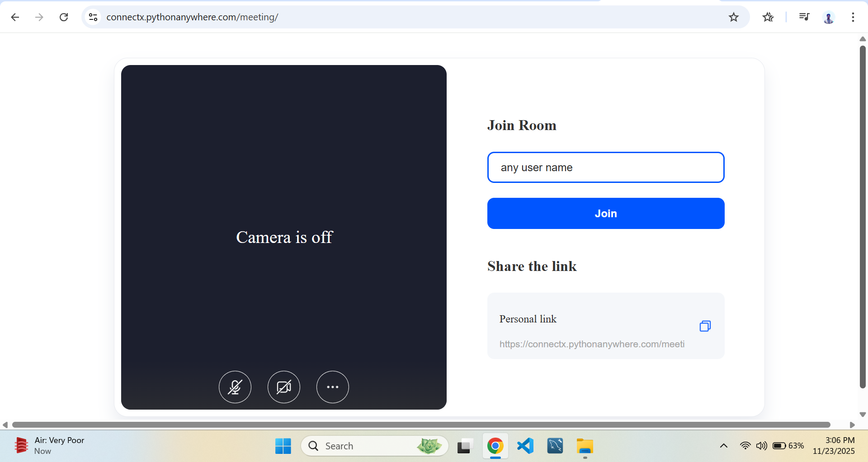Toggle the muted microphone button
The image size is (868, 462).
(x=235, y=387)
